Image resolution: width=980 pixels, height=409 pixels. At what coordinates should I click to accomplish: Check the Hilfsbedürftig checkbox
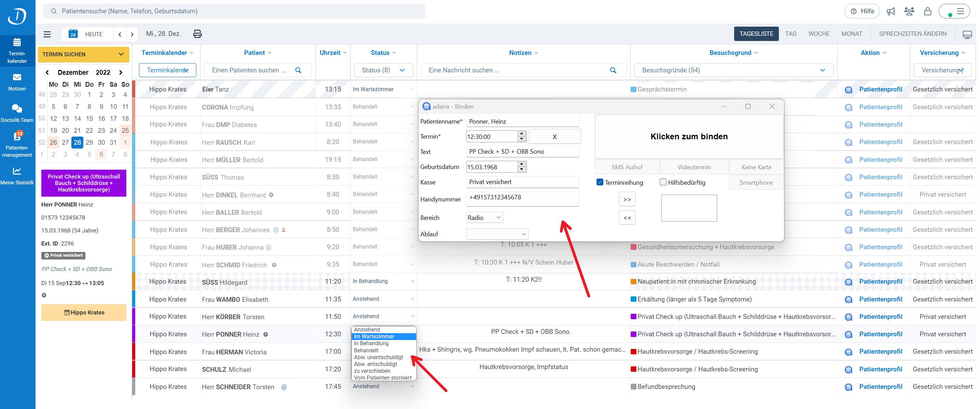[x=663, y=182]
